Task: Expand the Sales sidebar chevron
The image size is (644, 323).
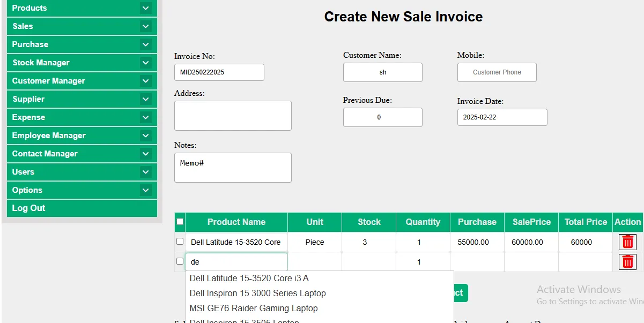Action: 145,26
